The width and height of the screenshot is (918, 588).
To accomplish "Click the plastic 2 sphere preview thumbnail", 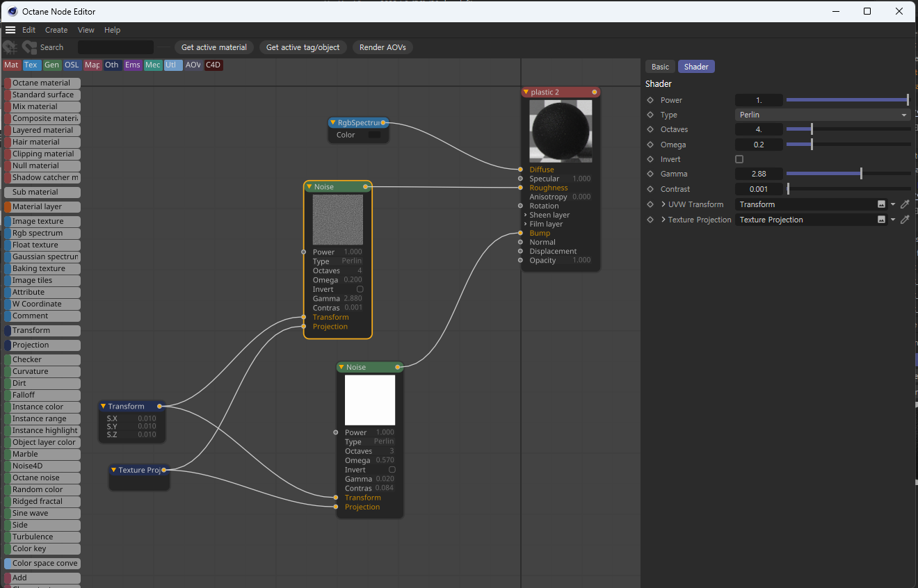I will 560,131.
